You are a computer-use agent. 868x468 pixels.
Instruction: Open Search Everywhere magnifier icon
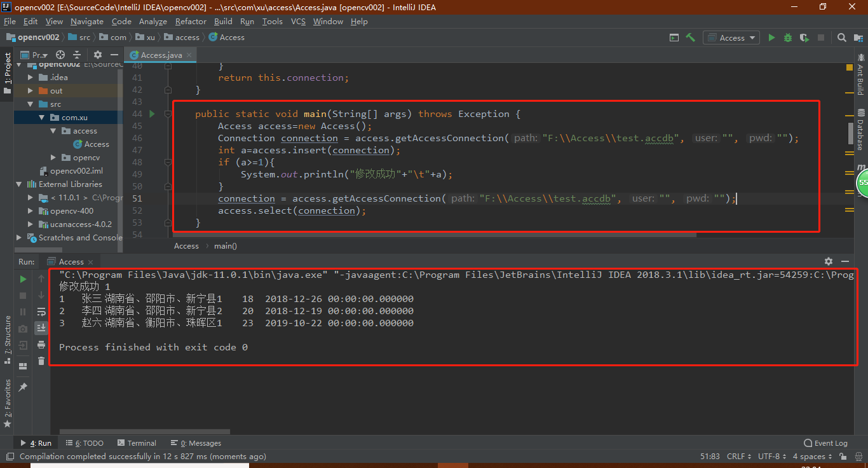(842, 38)
